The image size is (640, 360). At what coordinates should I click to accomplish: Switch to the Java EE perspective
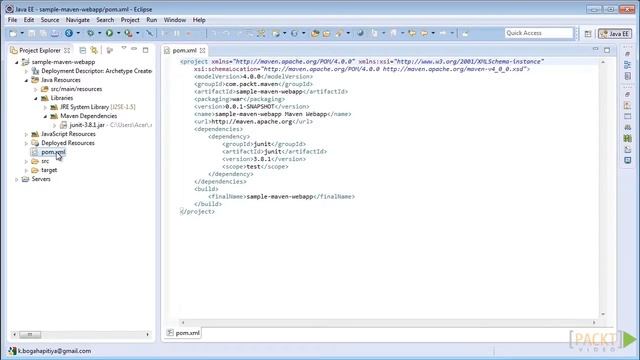click(x=615, y=34)
